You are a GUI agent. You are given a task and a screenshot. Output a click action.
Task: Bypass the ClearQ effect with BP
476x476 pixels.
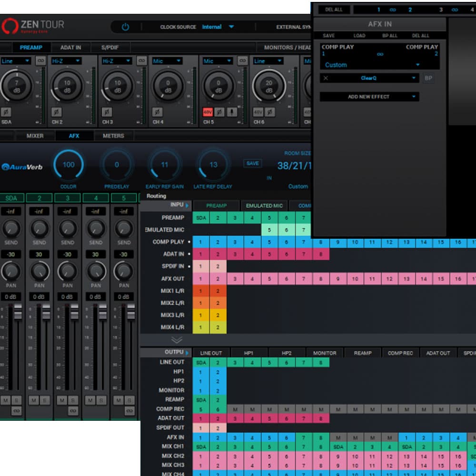[x=428, y=78]
